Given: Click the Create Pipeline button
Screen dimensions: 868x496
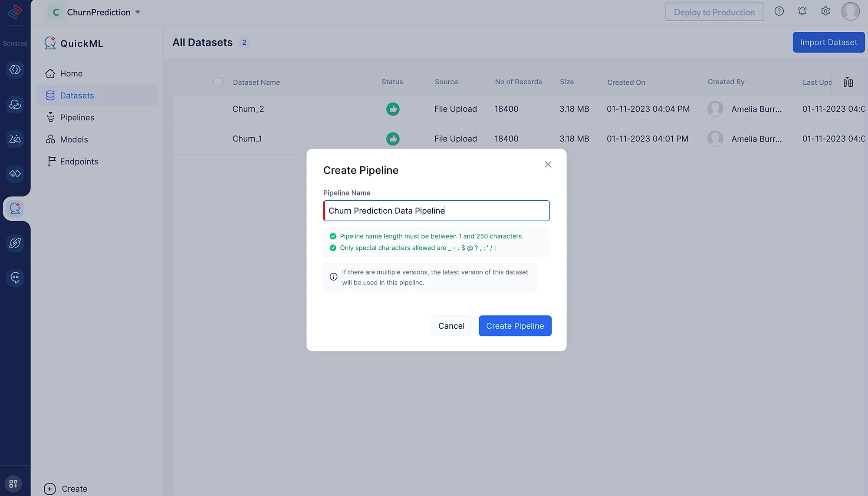Looking at the screenshot, I should (x=515, y=326).
